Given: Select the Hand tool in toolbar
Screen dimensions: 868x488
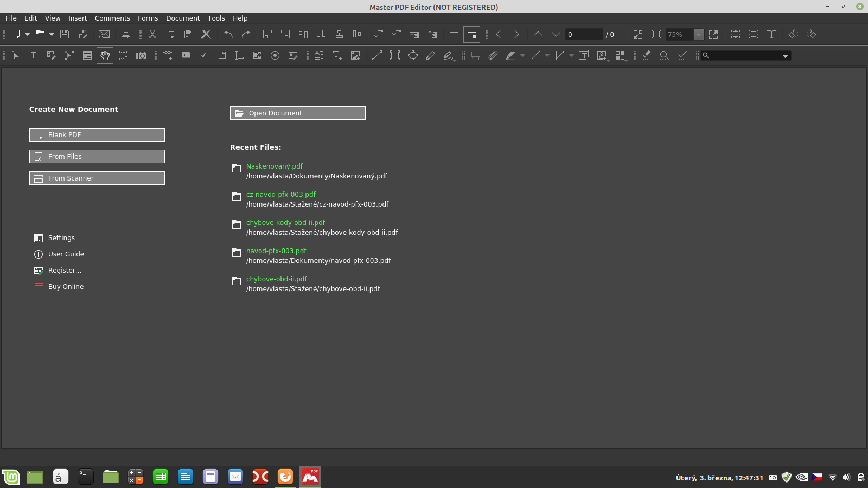Looking at the screenshot, I should pos(105,55).
